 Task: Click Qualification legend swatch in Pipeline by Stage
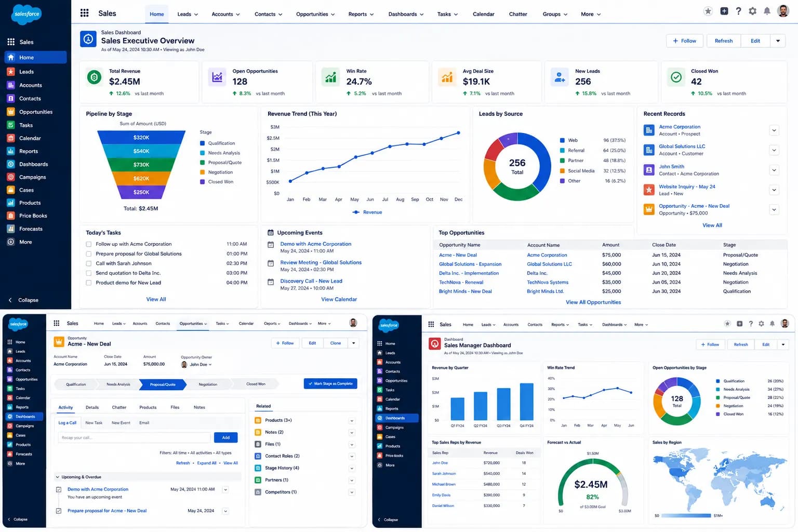(x=202, y=143)
